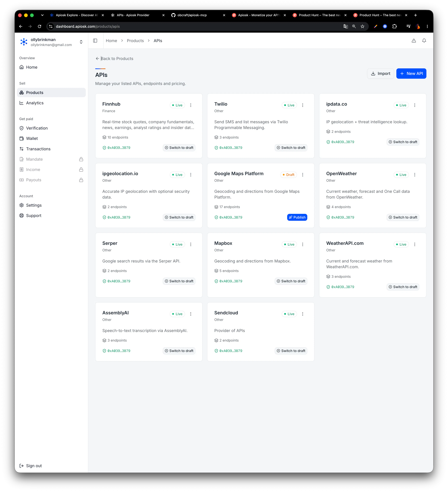Switch Sendcloud to draft

[x=291, y=351]
